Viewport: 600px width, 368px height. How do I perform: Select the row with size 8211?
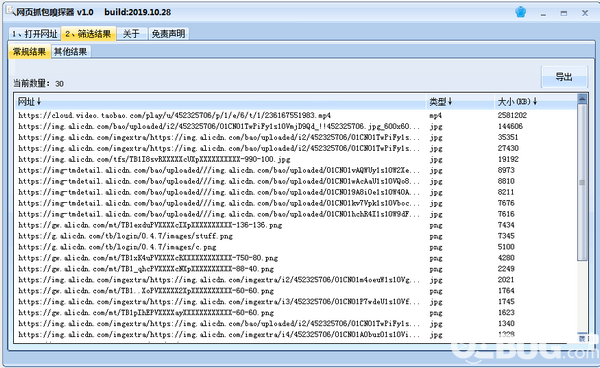(x=295, y=192)
